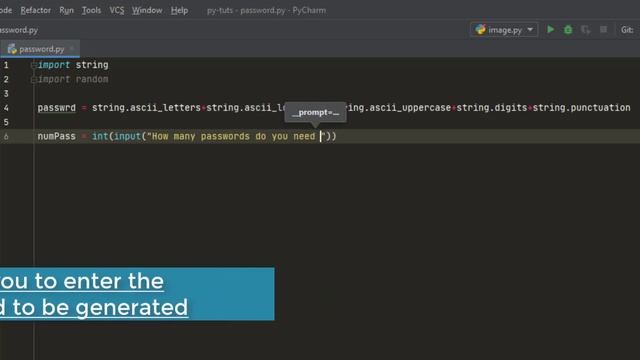Open the Run menu
Image resolution: width=640 pixels, height=360 pixels.
tap(67, 10)
